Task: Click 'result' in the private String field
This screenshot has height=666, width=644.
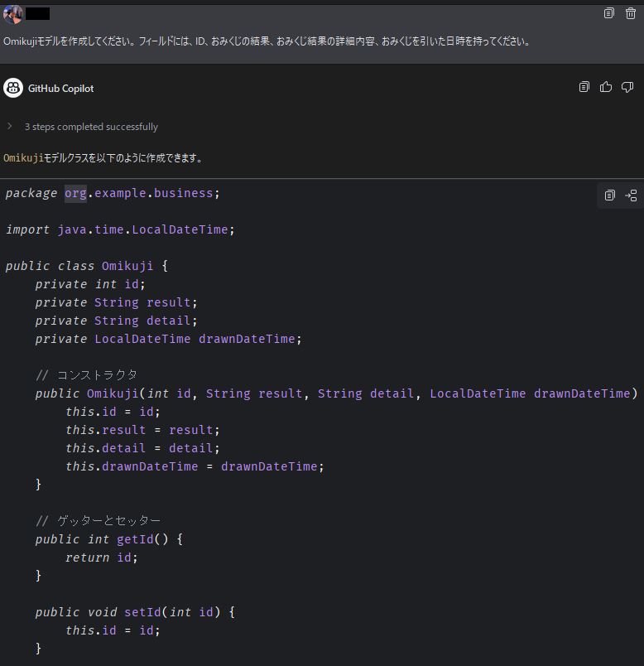Action: click(x=169, y=302)
